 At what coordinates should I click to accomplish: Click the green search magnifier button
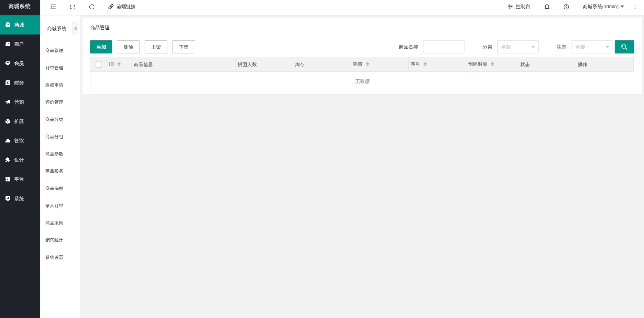pos(624,47)
